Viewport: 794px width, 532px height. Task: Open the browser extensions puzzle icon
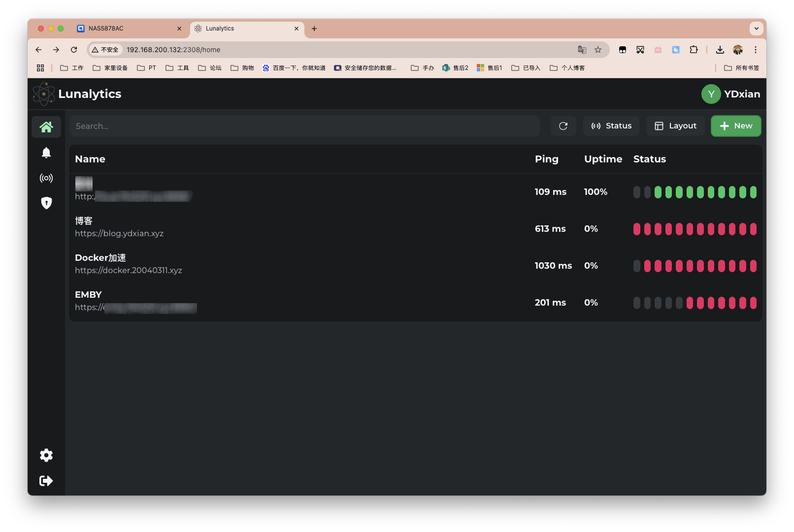pyautogui.click(x=694, y=50)
